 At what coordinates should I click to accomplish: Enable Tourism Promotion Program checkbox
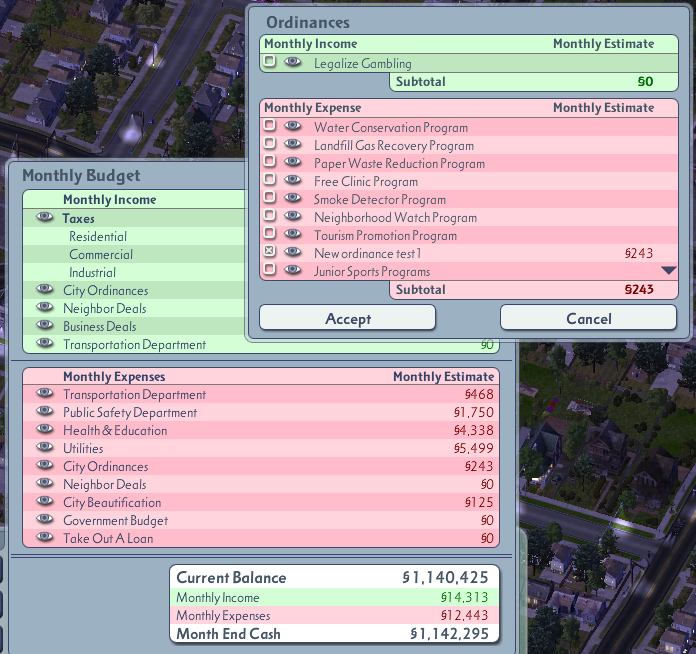click(269, 233)
